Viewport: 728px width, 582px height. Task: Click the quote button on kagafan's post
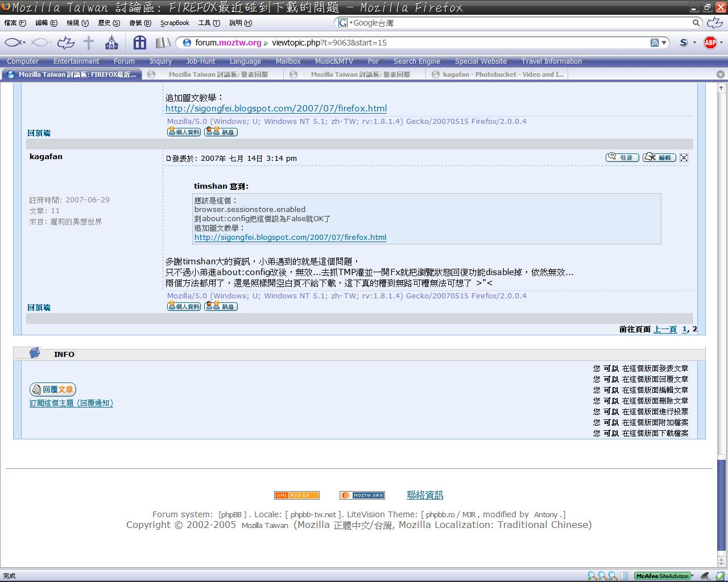coord(622,157)
